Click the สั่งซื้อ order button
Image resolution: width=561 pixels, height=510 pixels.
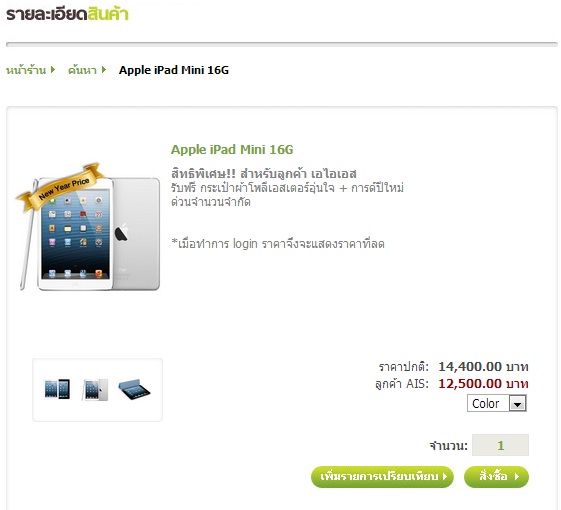point(496,477)
